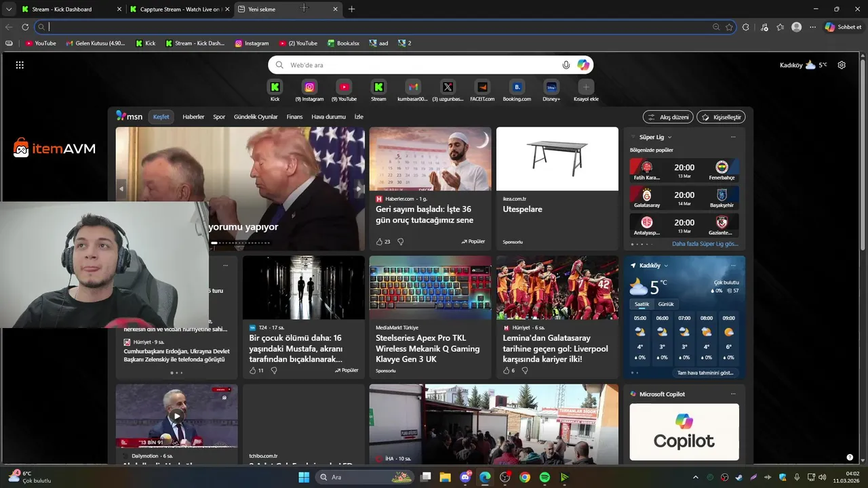The height and width of the screenshot is (488, 868).
Task: Open the help question mark icon
Action: point(850,457)
